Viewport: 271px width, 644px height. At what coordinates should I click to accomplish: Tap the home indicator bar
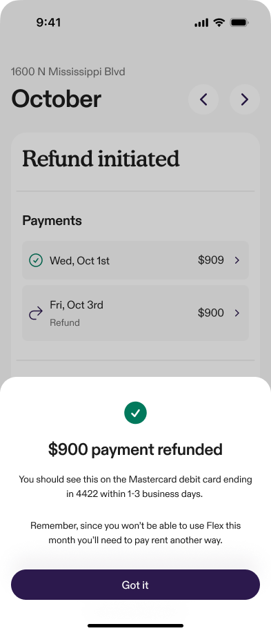[135, 625]
